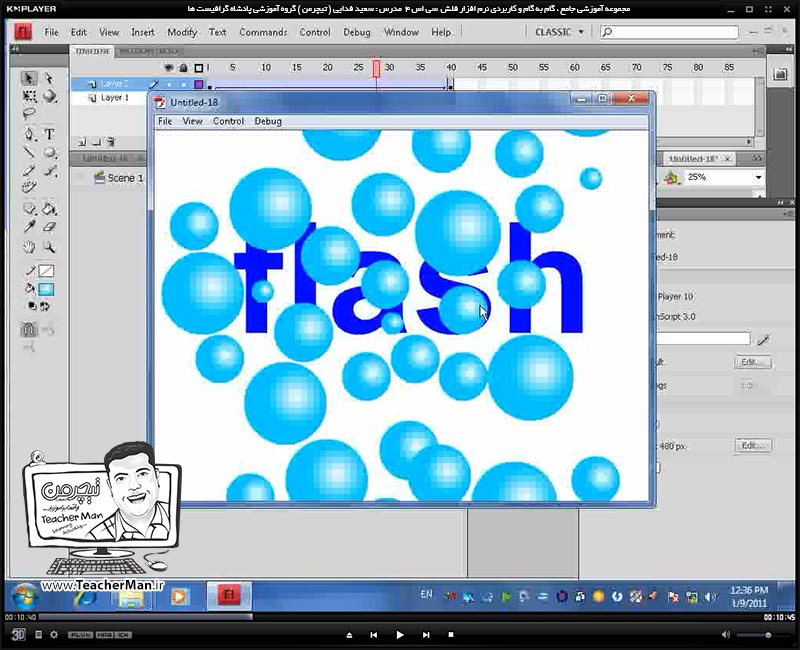
Task: Choose the 3D Rotation tool
Action: [x=49, y=96]
